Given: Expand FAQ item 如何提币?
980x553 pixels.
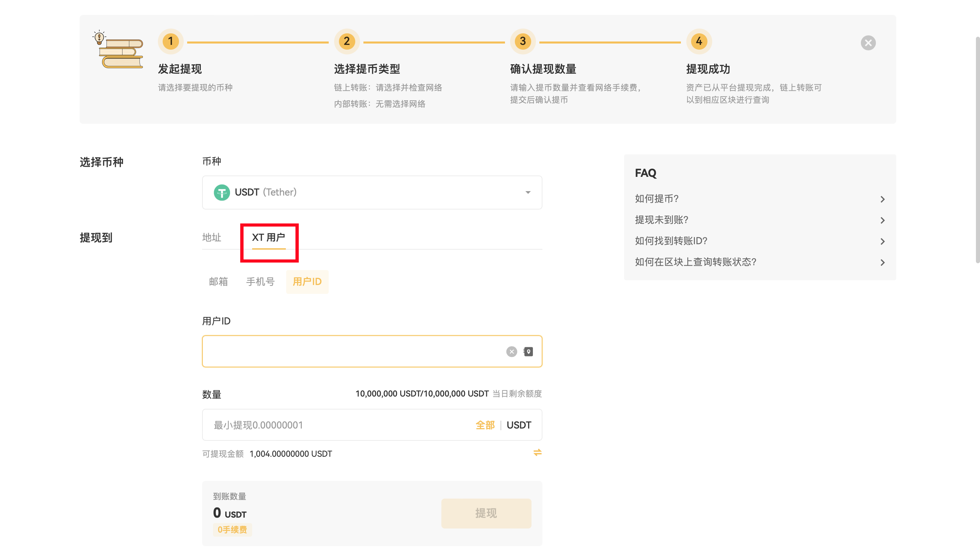Looking at the screenshot, I should coord(760,199).
